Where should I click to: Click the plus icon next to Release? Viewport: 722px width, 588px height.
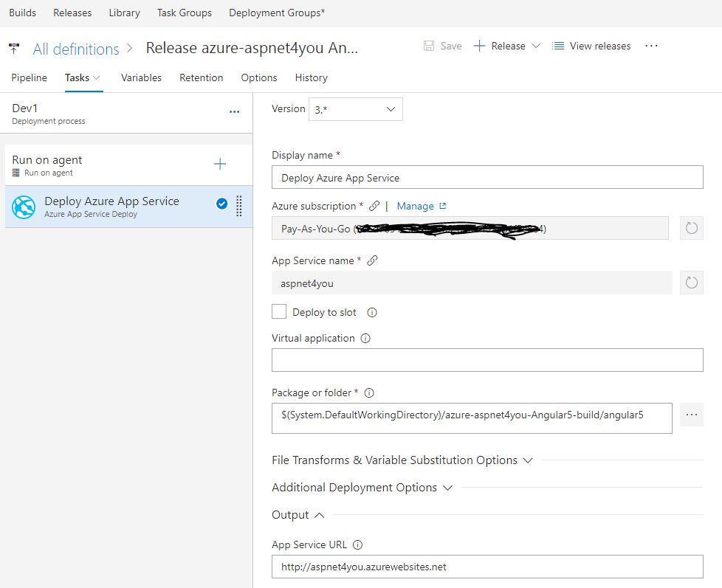click(x=479, y=46)
